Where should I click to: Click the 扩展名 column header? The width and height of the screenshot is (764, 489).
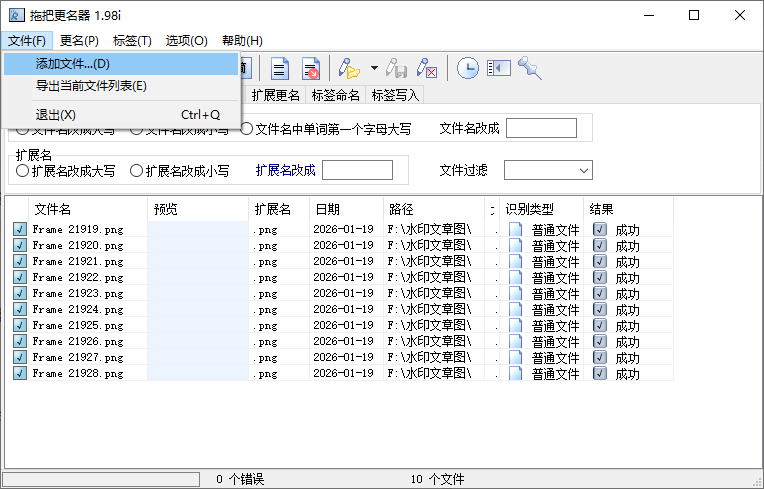279,209
